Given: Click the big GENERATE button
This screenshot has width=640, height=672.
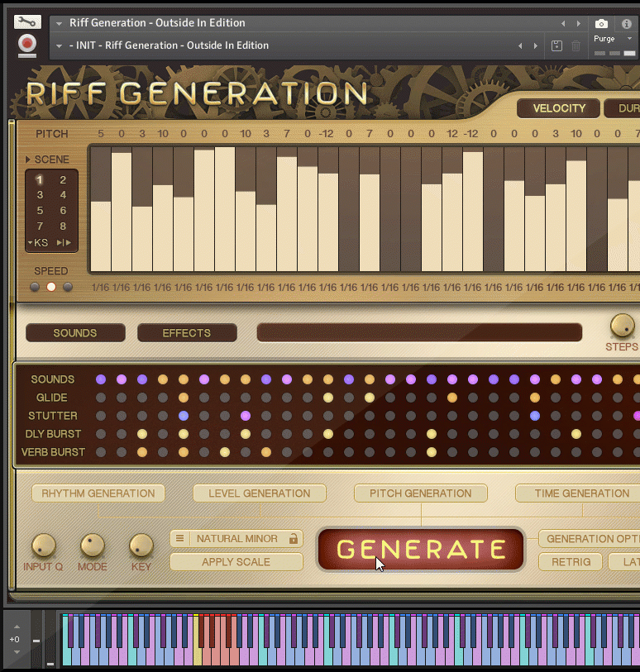Looking at the screenshot, I should point(421,550).
